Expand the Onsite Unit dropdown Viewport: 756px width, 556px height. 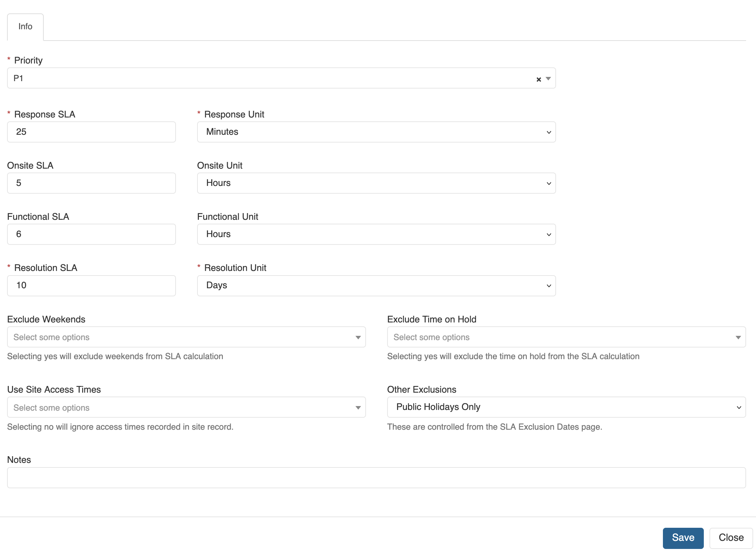[376, 183]
